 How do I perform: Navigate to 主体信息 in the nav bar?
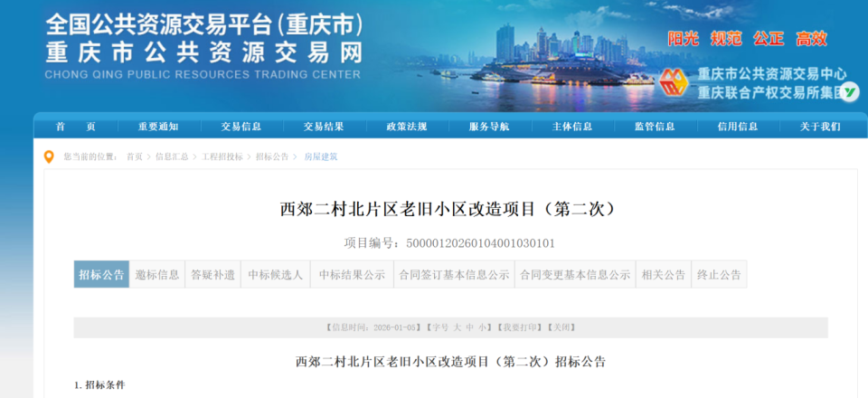[x=572, y=127]
